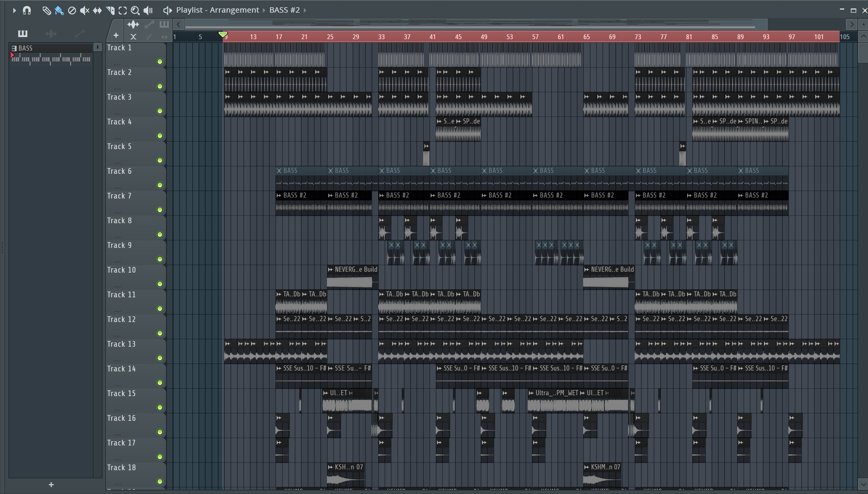Select the Mute tool

(84, 11)
